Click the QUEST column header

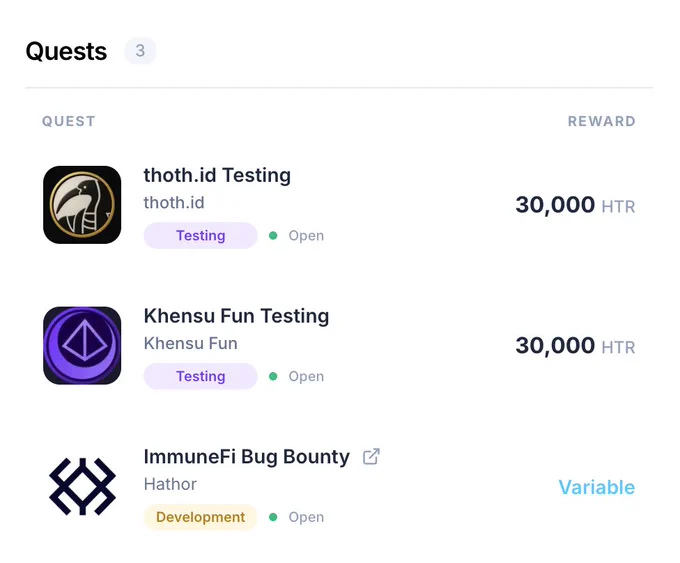[69, 121]
